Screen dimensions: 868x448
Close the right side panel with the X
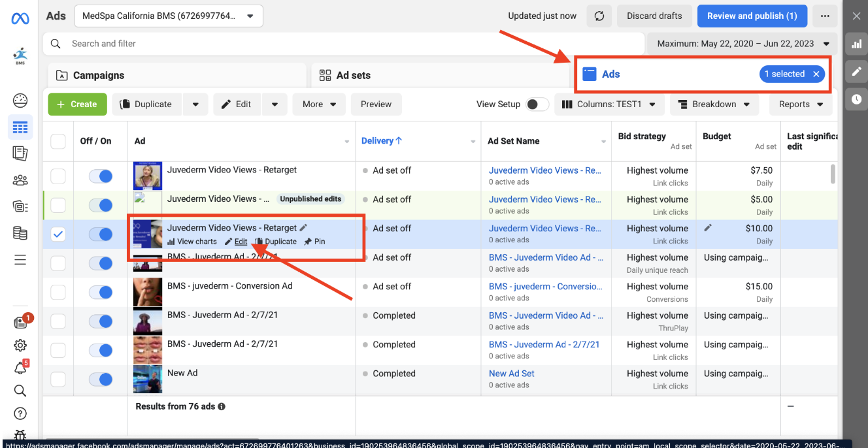click(x=856, y=16)
